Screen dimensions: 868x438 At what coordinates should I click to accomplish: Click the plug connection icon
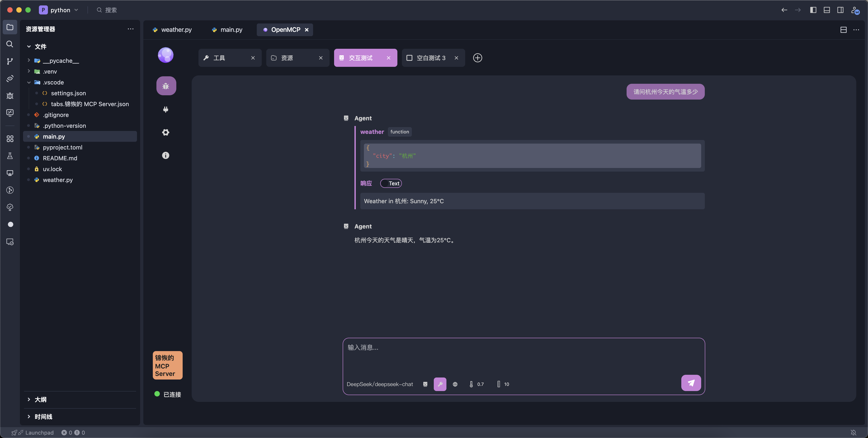pos(165,109)
